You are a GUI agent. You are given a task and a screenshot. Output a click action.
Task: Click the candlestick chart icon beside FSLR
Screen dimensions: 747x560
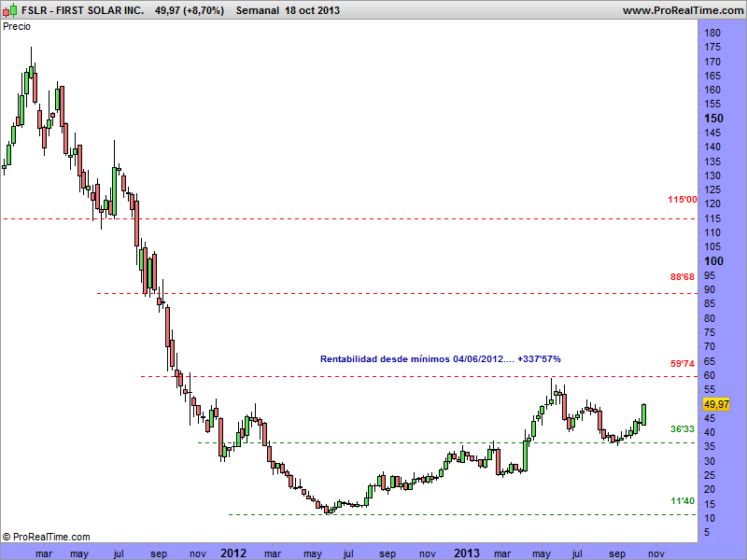9,9
